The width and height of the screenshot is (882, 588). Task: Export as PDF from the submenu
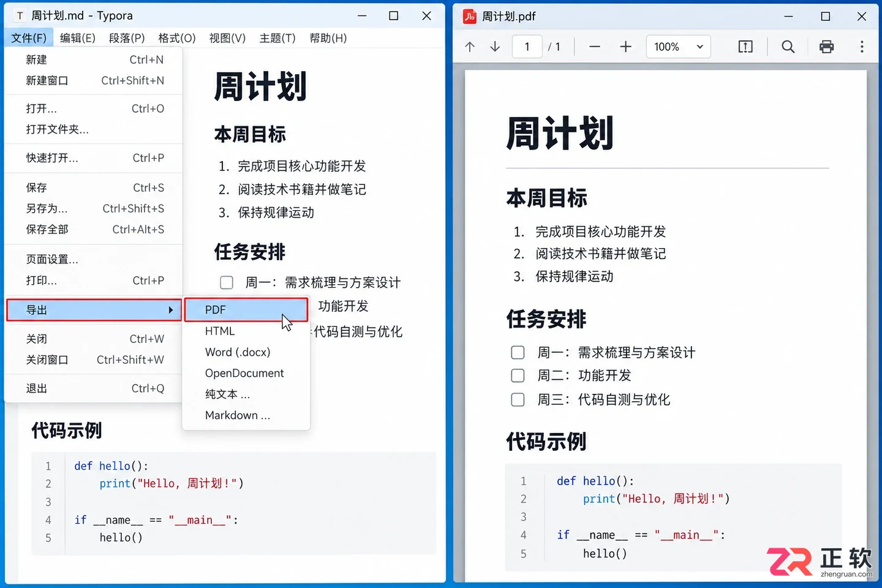click(246, 310)
